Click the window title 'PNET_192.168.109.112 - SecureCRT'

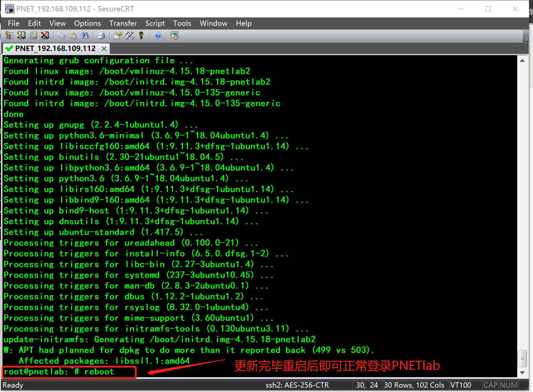75,9
